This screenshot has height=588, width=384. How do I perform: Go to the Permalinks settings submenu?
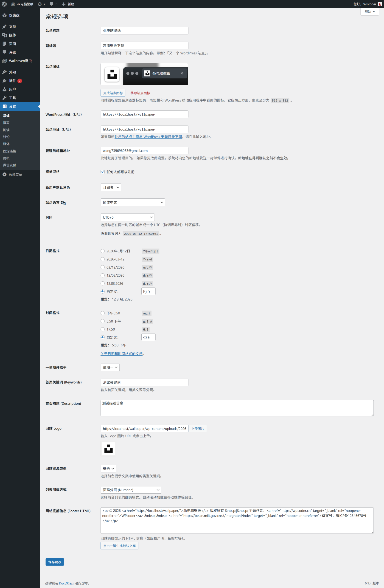point(9,151)
